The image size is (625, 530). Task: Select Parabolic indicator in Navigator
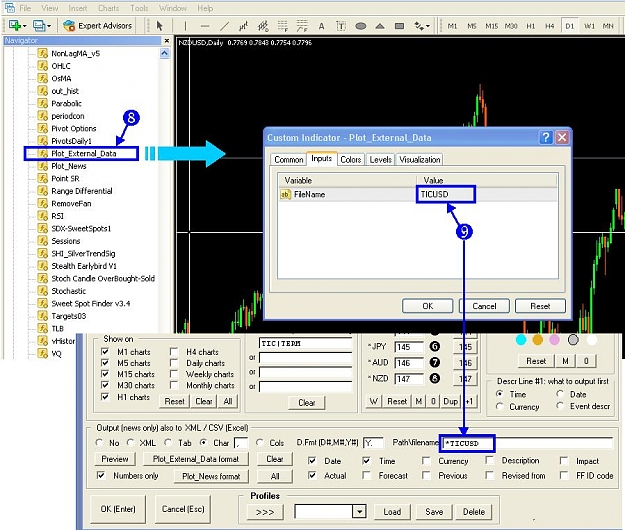tap(66, 104)
